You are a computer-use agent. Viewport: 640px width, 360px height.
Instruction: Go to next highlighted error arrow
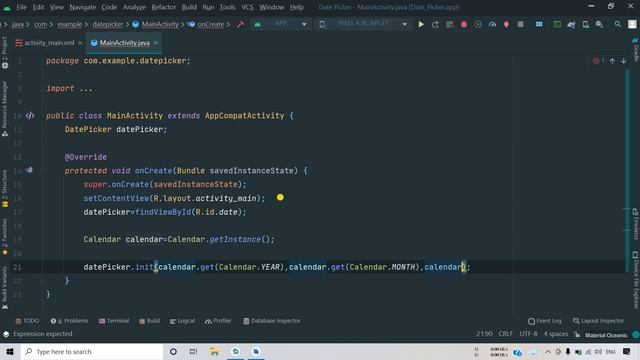coord(624,61)
